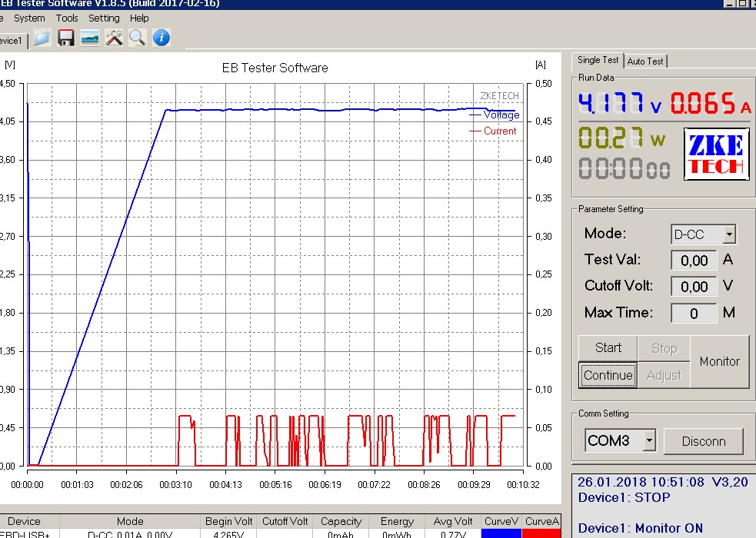Click the magnifying glass icon

[x=138, y=38]
